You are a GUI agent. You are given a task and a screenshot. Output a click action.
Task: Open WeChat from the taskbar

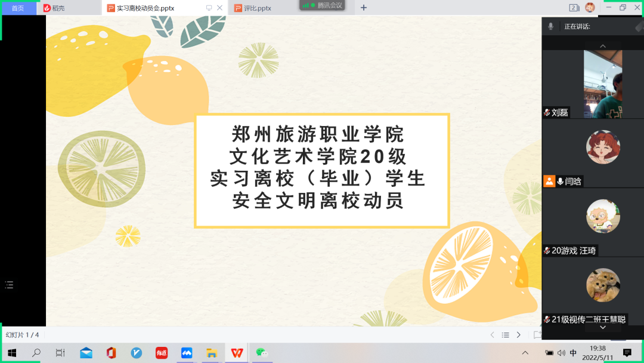pos(261,353)
